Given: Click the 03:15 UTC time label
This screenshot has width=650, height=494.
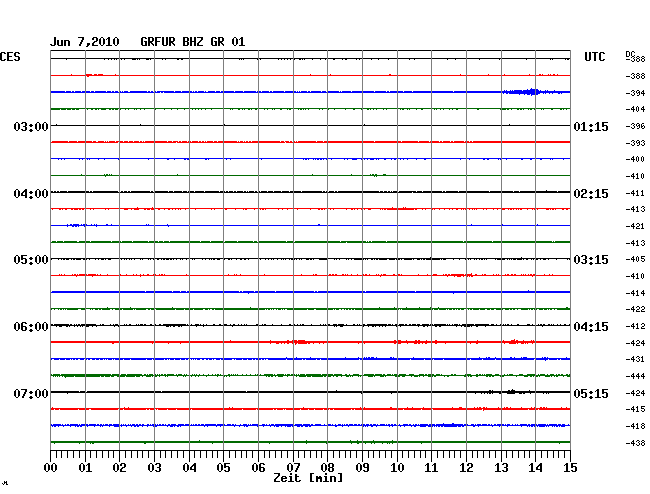Looking at the screenshot, I should click(x=591, y=260).
